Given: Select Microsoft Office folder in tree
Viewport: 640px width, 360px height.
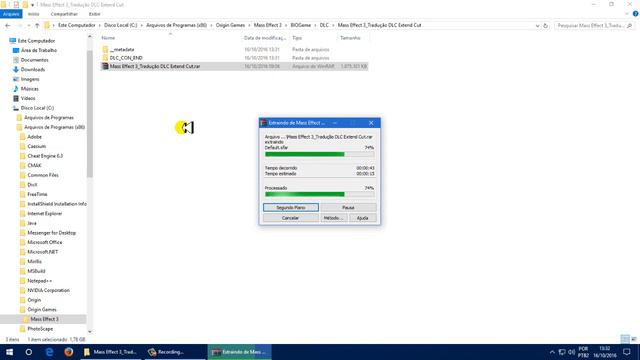Looking at the screenshot, I should pos(44,242).
